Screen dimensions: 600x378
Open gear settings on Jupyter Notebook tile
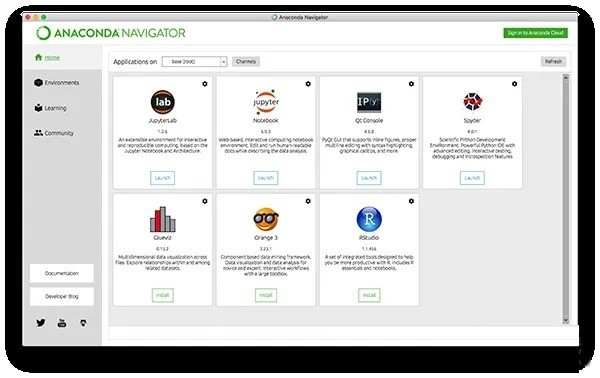(308, 84)
